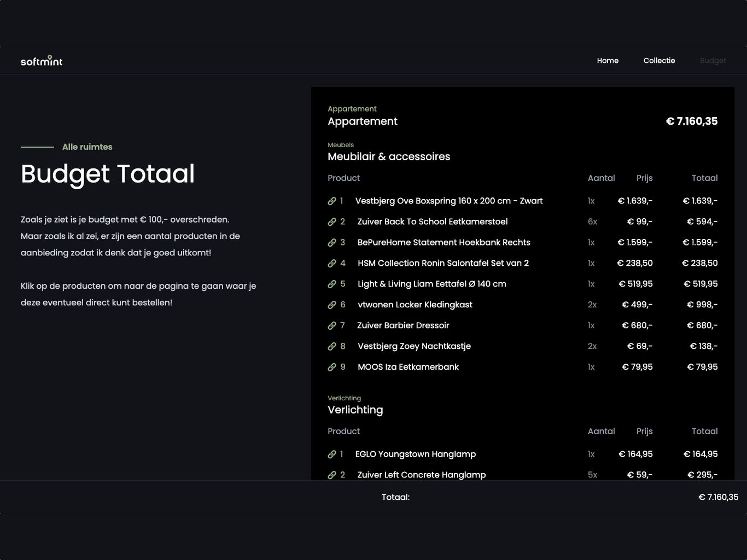Open MOOS Iza Eetkamerbank link
The height and width of the screenshot is (560, 747).
click(x=408, y=367)
